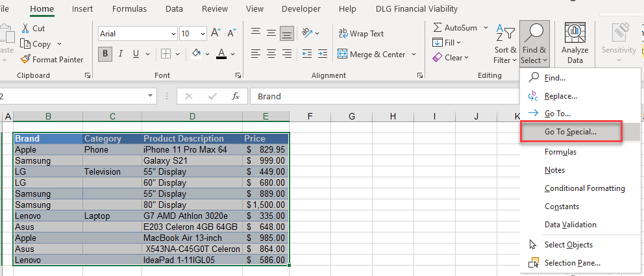Click the Insert Function fx icon
644x276 pixels.
click(236, 96)
